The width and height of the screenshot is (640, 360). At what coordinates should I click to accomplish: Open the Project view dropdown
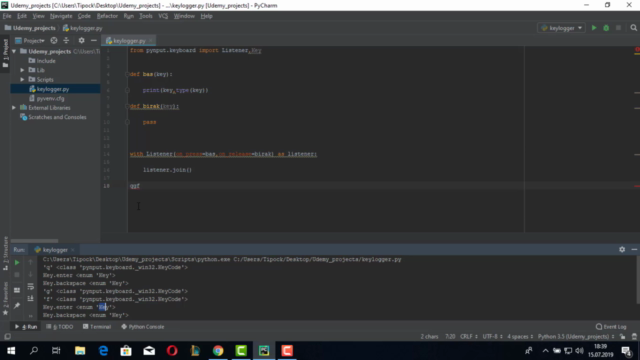(30, 40)
